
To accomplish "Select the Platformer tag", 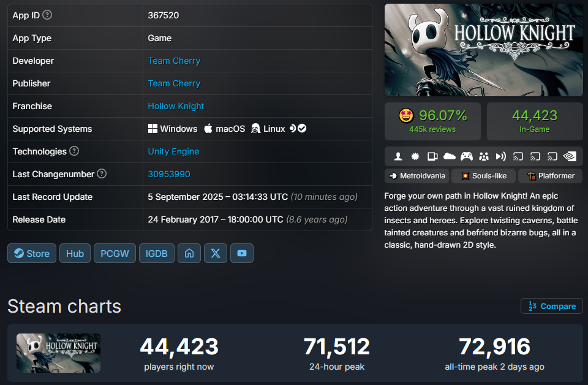I will (x=551, y=175).
